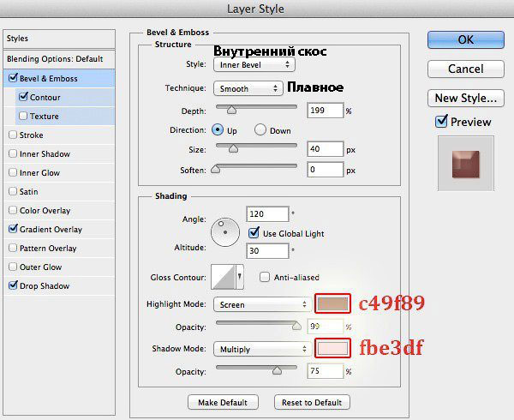The width and height of the screenshot is (514, 420).
Task: Toggle the Preview checkbox
Action: 441,122
